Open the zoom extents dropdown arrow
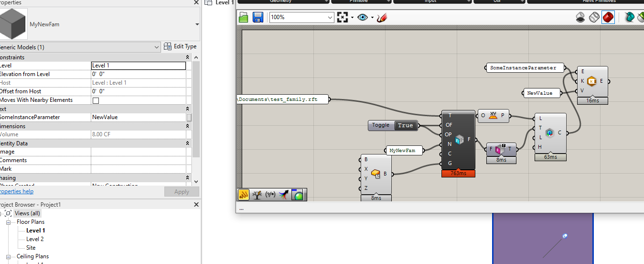Viewport: 644px width, 264px height. 352,18
